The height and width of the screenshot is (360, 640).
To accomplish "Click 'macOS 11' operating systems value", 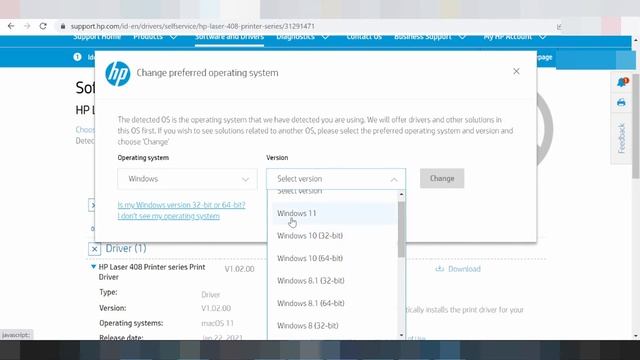I will coord(218,323).
